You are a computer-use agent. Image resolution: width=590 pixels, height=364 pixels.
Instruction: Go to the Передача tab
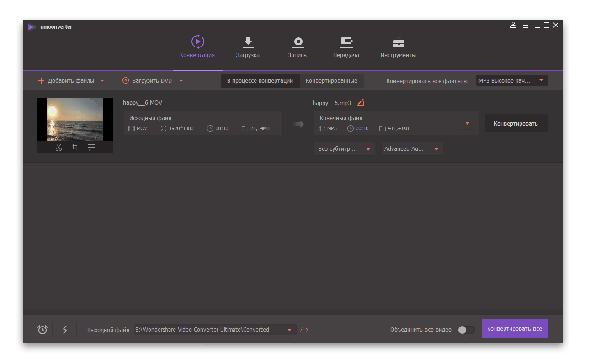point(346,47)
